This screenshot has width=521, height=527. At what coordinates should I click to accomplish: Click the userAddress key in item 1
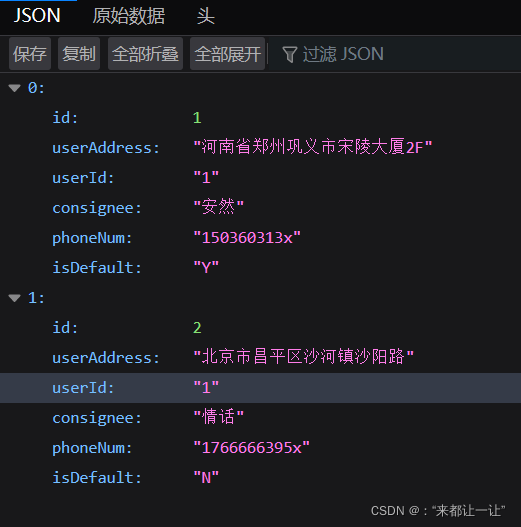[106, 358]
